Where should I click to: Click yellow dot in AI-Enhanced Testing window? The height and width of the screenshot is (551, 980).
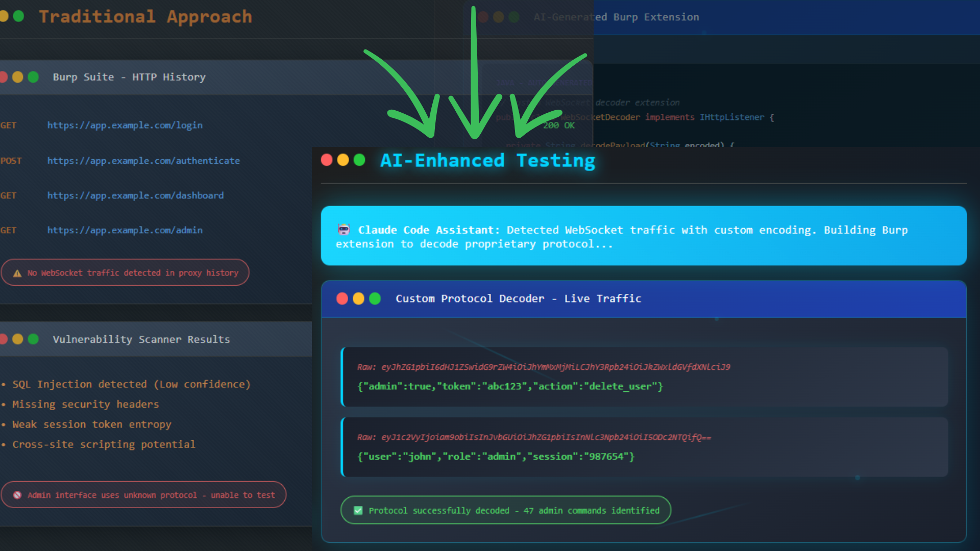343,160
